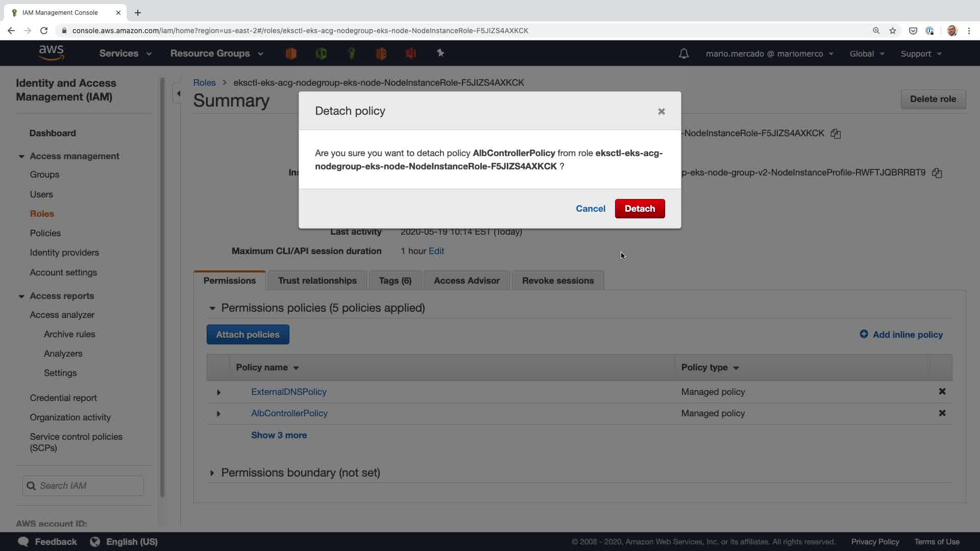Detach AlbControllerPolicy using its X icon
Viewport: 980px width, 551px height.
942,413
